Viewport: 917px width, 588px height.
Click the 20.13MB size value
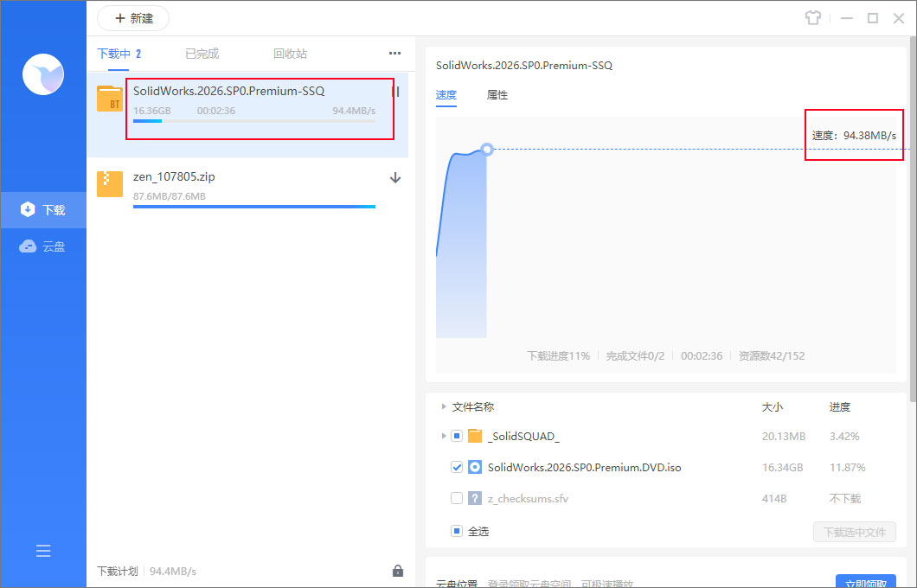coord(784,436)
